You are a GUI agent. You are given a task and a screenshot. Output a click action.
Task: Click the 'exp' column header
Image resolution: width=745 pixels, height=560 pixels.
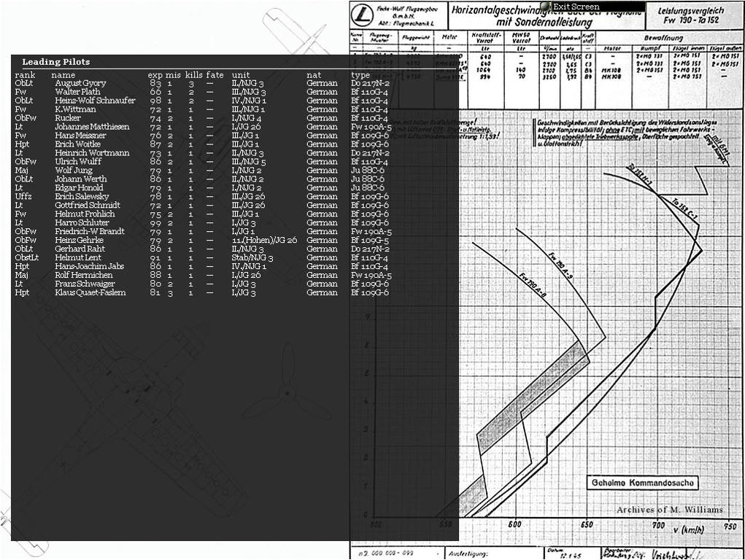[155, 75]
